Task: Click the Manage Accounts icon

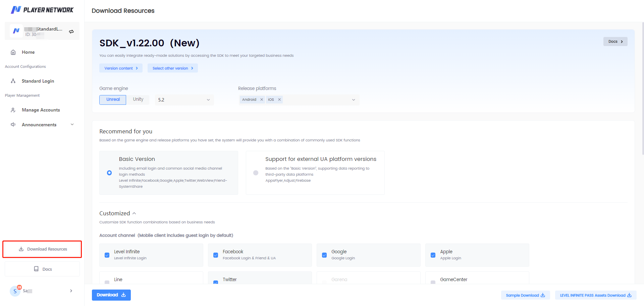Action: (13, 110)
